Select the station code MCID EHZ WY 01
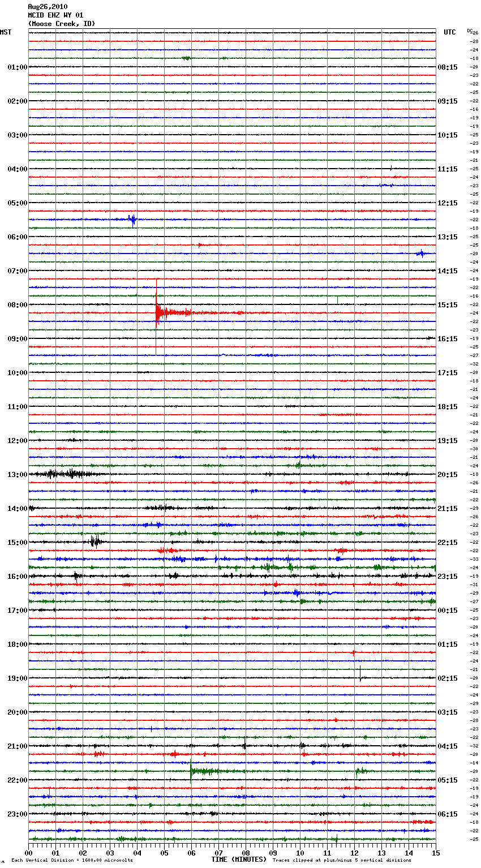Viewport: 481px width, 868px height. click(x=55, y=15)
